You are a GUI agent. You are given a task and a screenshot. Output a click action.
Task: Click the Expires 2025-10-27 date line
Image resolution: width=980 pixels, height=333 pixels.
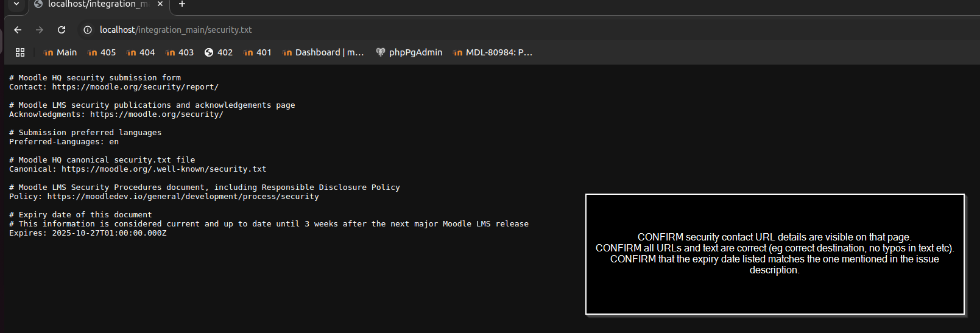tap(88, 233)
